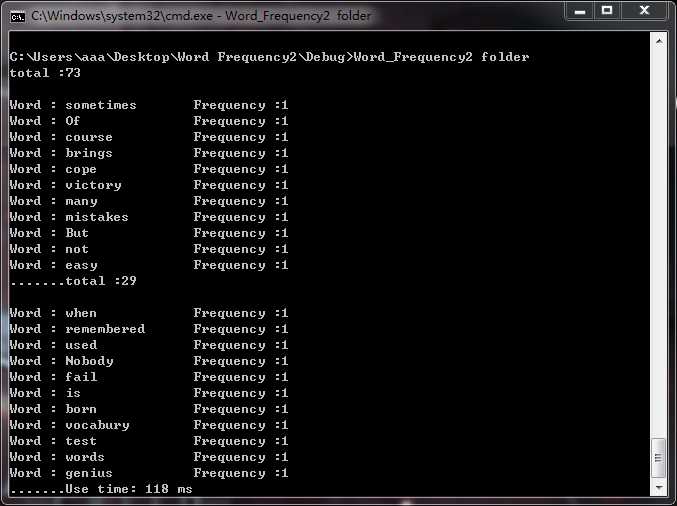Select the word 'born' row
This screenshot has height=506, width=677.
[x=149, y=409]
